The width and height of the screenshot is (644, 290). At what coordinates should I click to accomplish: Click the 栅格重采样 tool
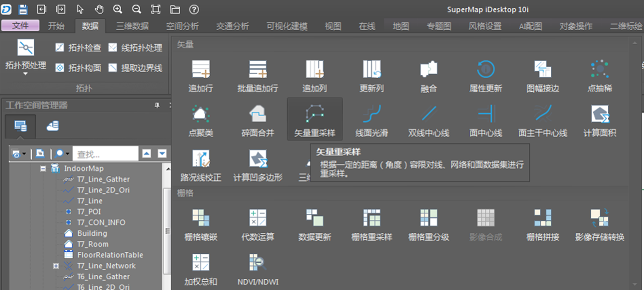point(372,225)
